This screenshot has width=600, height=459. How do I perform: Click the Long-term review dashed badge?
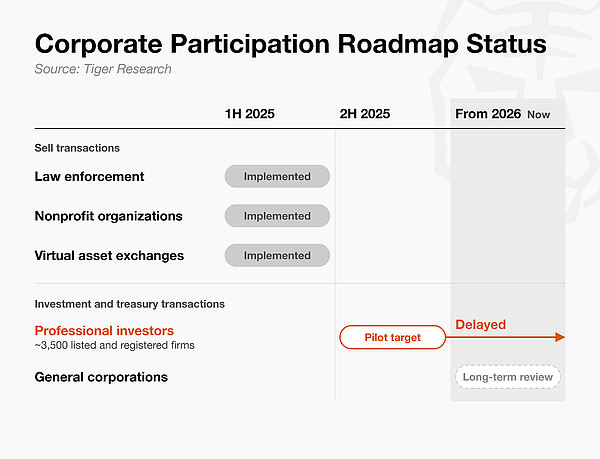click(508, 377)
